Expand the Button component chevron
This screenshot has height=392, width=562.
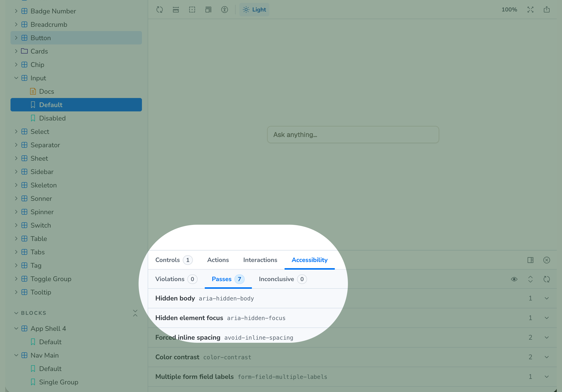pos(16,38)
